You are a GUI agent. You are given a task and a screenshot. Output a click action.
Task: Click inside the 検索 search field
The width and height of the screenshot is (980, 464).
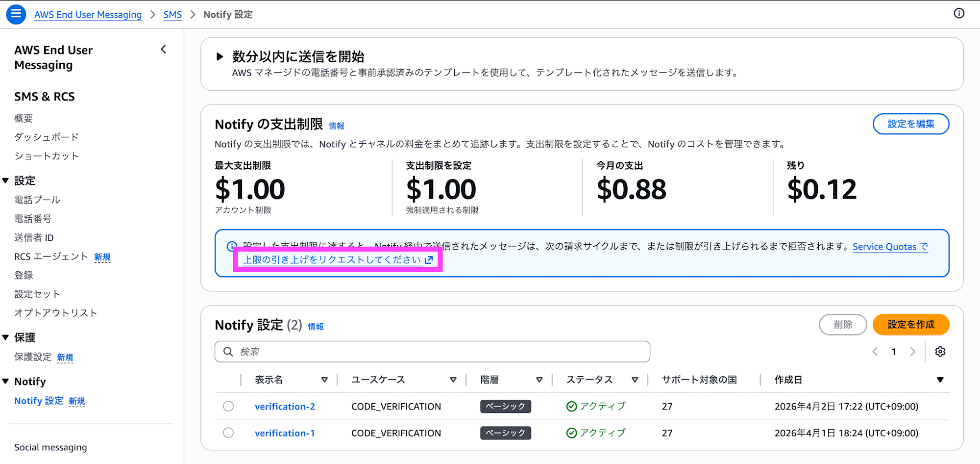coord(431,351)
